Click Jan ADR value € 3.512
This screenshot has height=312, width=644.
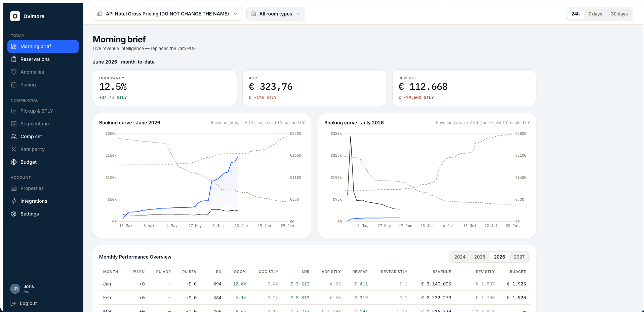pyautogui.click(x=300, y=284)
